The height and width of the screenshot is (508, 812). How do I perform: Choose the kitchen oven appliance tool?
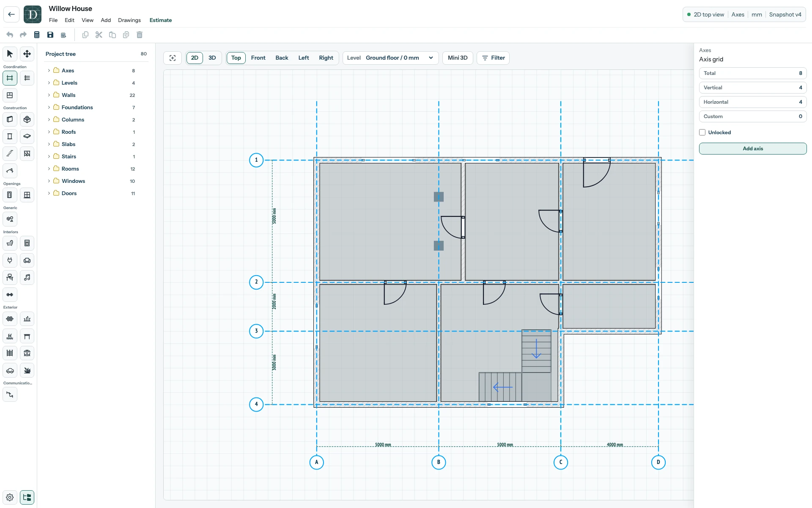tap(27, 243)
